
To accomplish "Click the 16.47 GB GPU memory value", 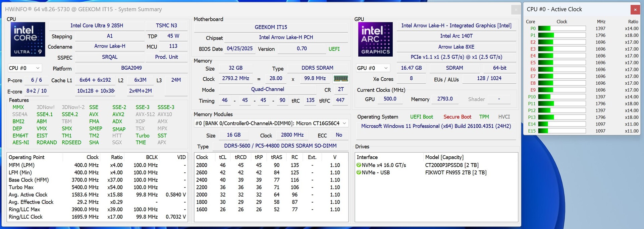I will [411, 68].
